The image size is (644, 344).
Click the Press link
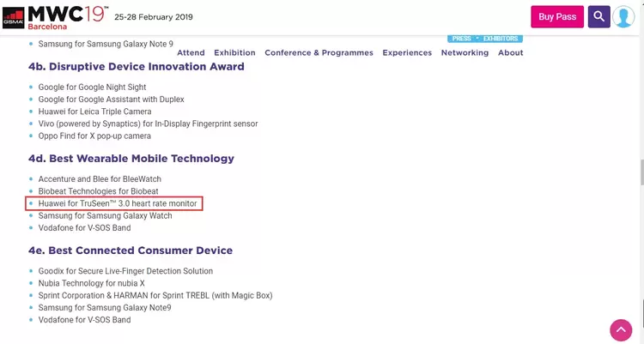click(462, 39)
